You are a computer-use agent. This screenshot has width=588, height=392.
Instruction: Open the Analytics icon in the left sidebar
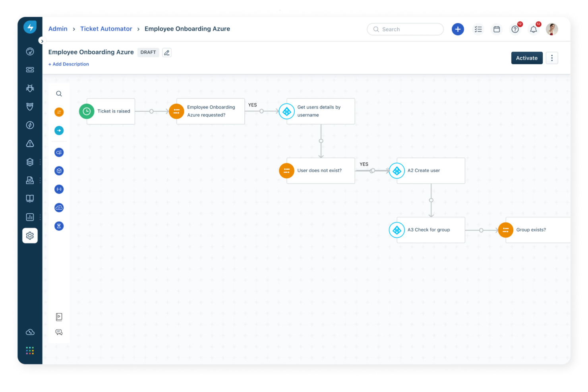pos(30,217)
